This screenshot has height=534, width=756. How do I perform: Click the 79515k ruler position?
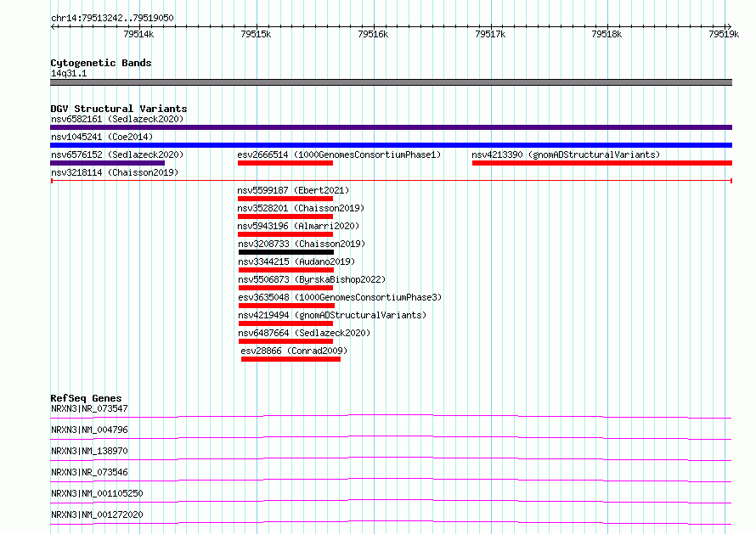256,34
